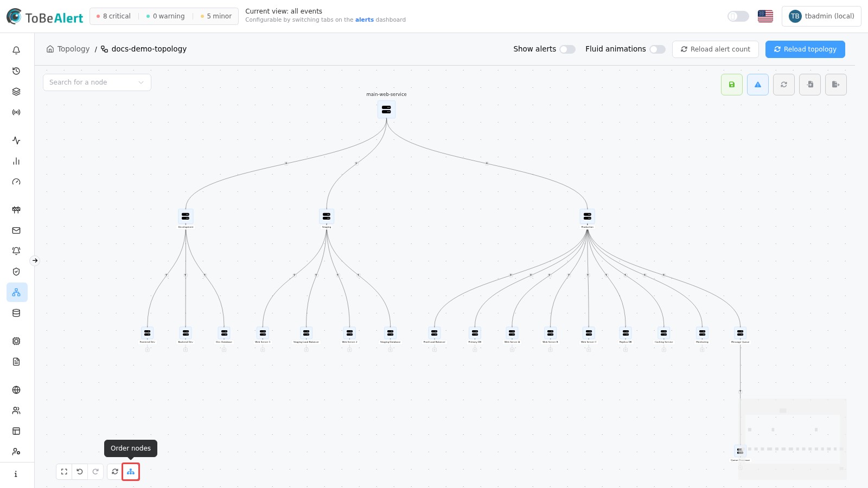Toggle the dark mode switch in header
Image resolution: width=868 pixels, height=488 pixels.
click(738, 16)
